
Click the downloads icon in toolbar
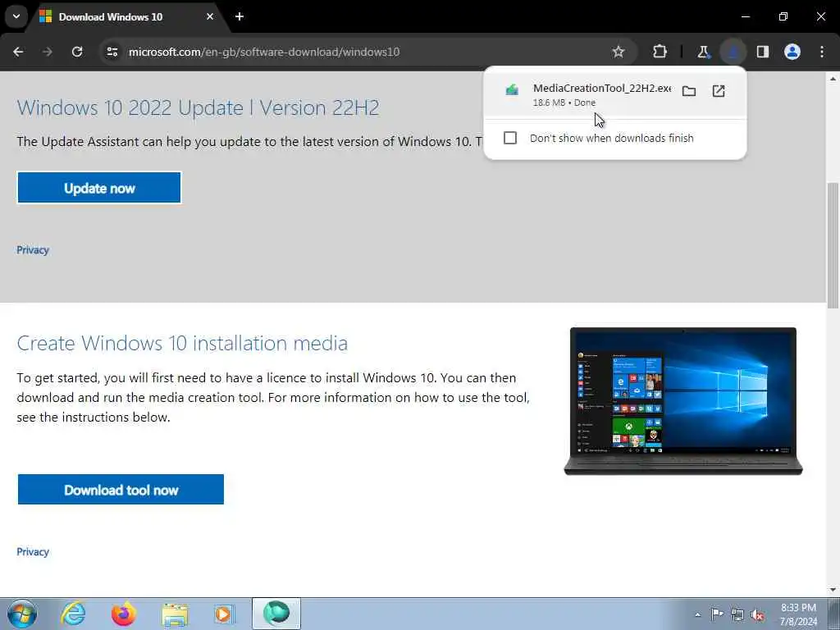(x=733, y=52)
